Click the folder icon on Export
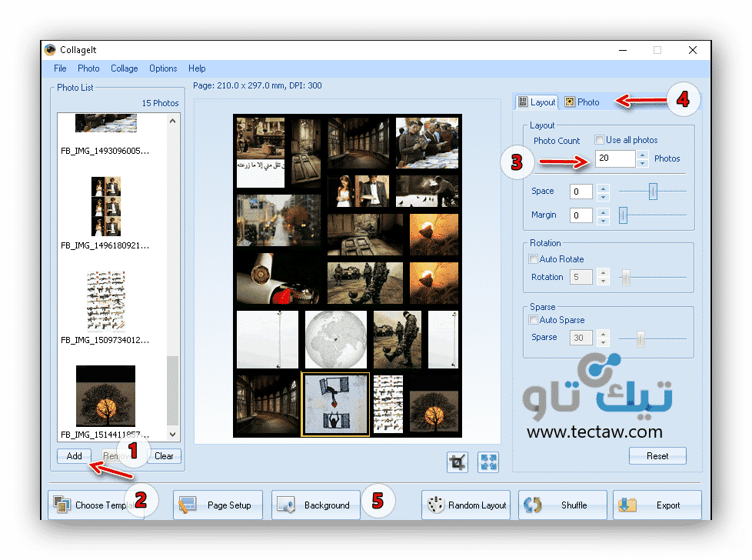 [627, 505]
